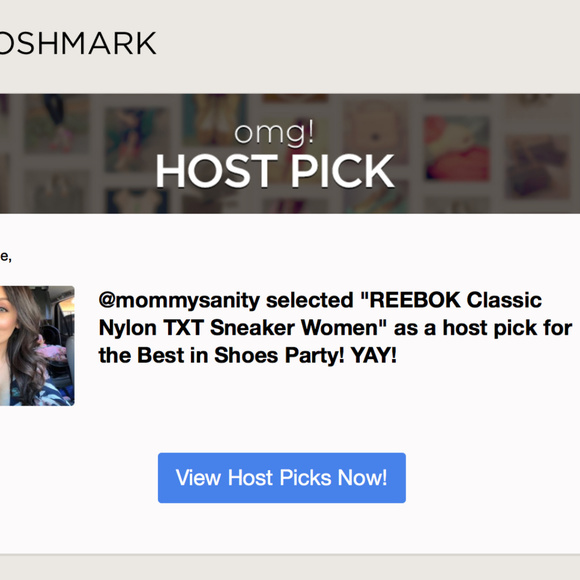Click the omg! text in banner
Viewport: 580px width, 580px height.
[274, 134]
